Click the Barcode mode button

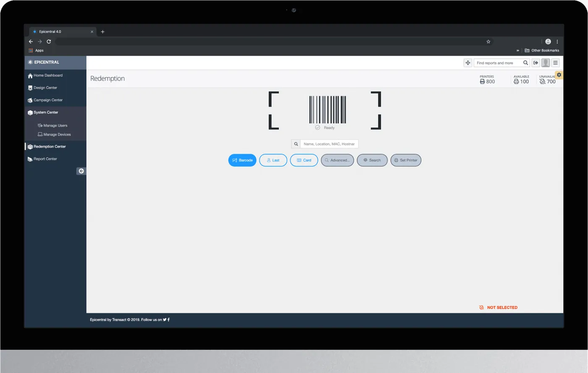point(242,160)
